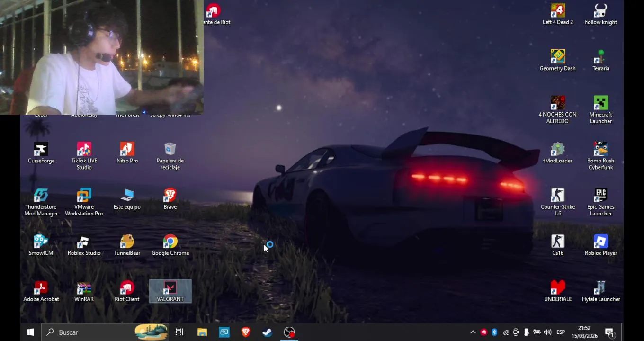Screen dimensions: 644x341
Task: Open the Wi-Fi network tray icon
Action: click(505, 332)
